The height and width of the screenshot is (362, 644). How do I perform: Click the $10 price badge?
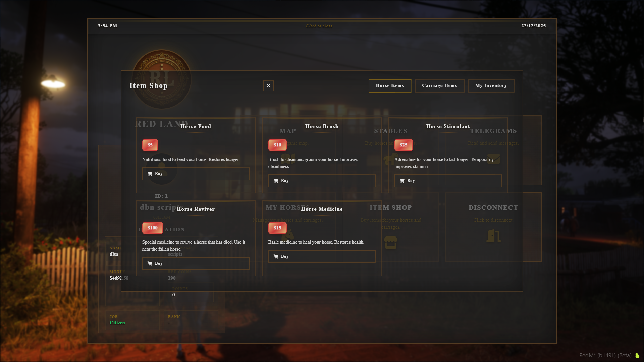[277, 145]
